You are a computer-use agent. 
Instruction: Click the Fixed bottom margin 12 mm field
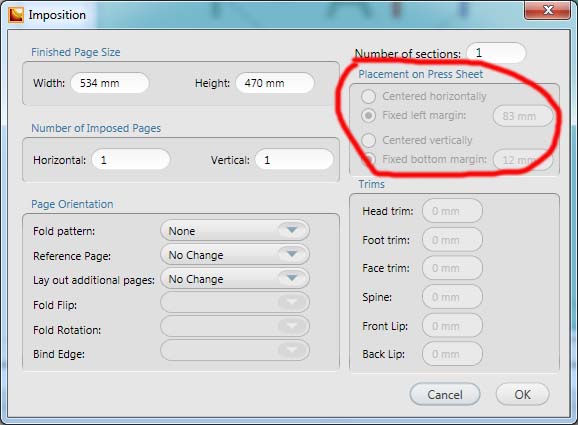tap(523, 160)
